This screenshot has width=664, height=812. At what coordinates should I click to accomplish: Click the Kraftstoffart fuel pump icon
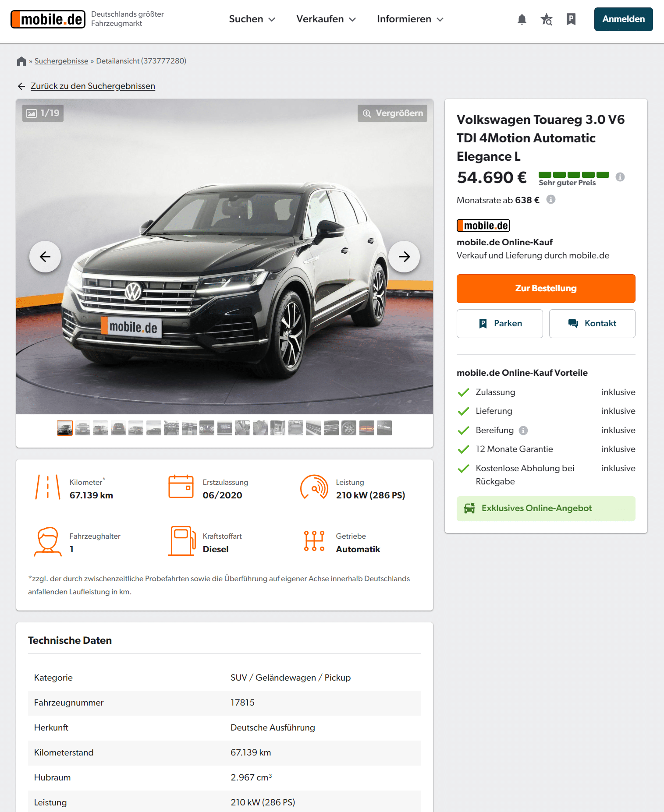pyautogui.click(x=182, y=541)
